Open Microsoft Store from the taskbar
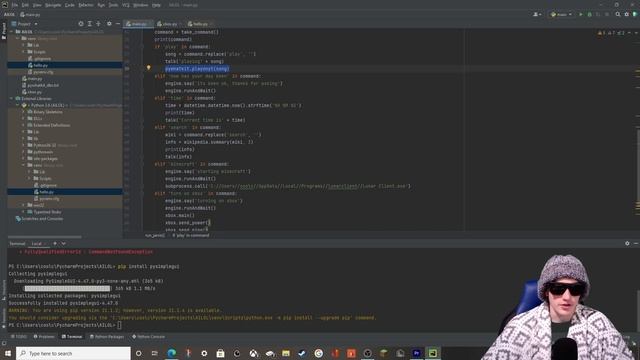The height and width of the screenshot is (360, 640). (220, 353)
